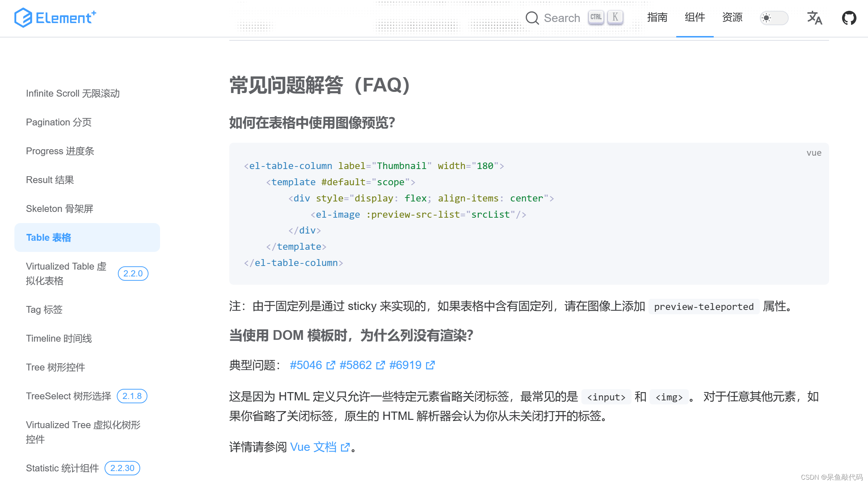Click external link icon after #6919
This screenshot has height=484, width=868.
[x=430, y=365]
